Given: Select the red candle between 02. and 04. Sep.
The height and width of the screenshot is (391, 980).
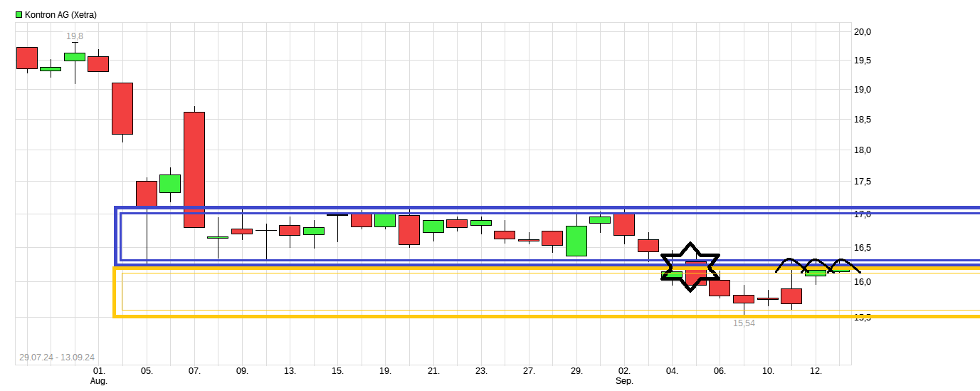Looking at the screenshot, I should click(x=648, y=245).
